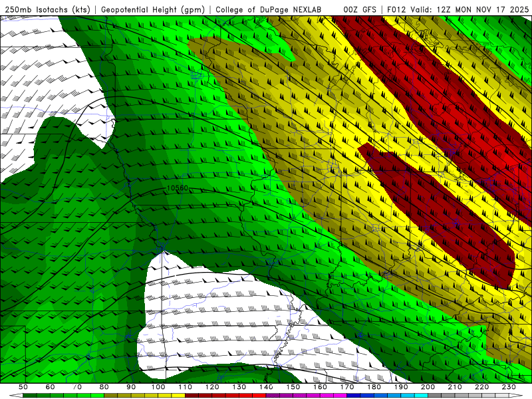Click the 150 value on the legend scale
Viewport: 532px width, 399px height.
point(293,387)
